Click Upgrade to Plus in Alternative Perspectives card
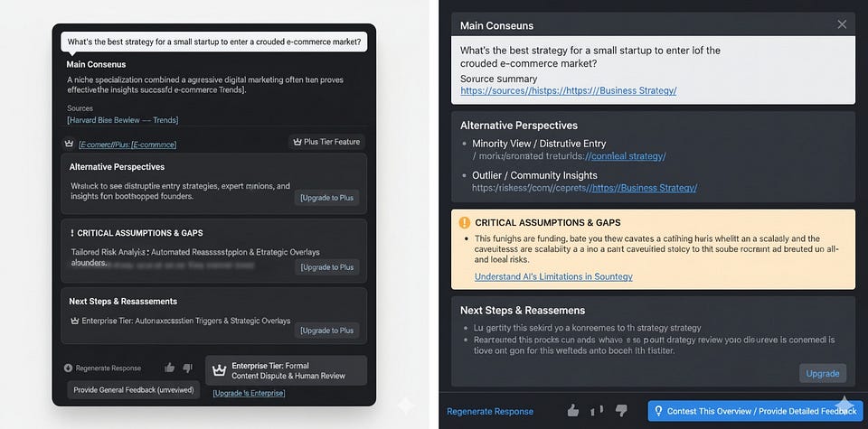Screen dimensions: 868x429 point(326,198)
